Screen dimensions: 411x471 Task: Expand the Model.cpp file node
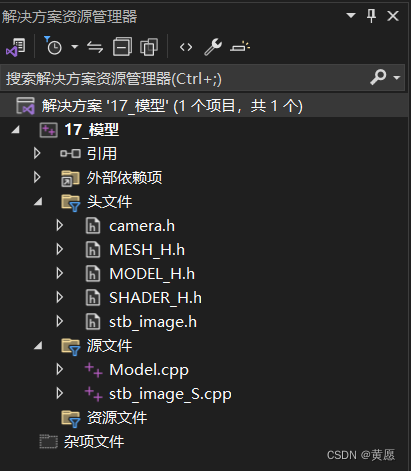tap(60, 369)
